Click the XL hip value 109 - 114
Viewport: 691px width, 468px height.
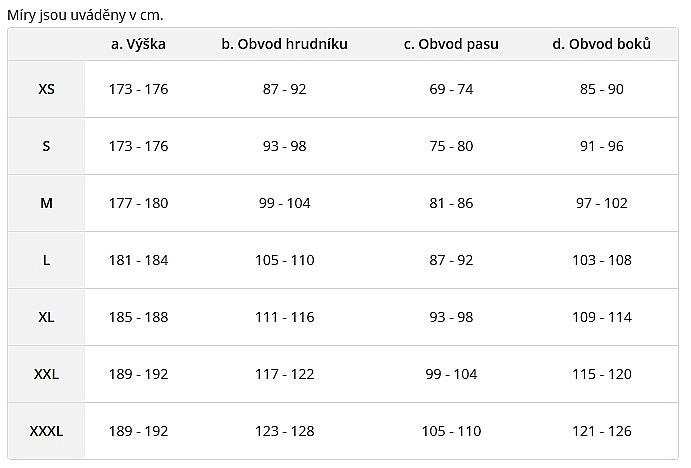tap(601, 317)
